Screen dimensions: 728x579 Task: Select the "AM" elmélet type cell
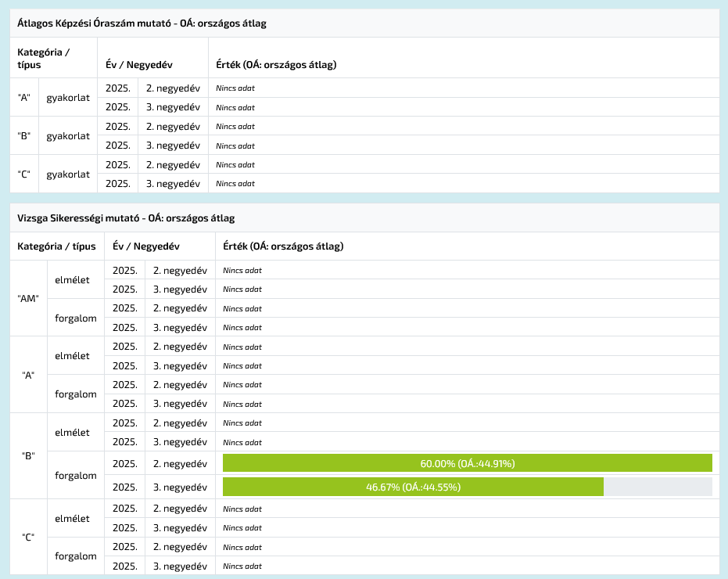72,279
